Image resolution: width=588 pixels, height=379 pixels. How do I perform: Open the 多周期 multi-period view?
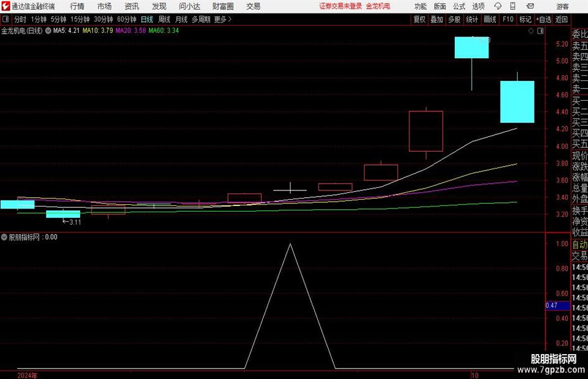pyautogui.click(x=201, y=19)
